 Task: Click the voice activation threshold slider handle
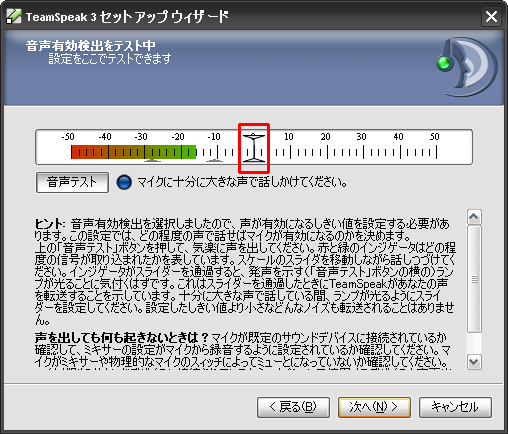(x=254, y=148)
